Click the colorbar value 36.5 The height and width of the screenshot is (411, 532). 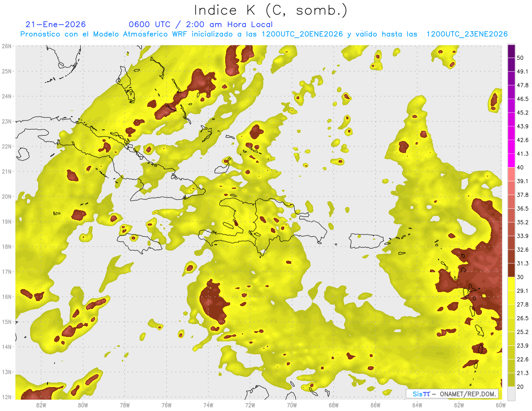523,208
